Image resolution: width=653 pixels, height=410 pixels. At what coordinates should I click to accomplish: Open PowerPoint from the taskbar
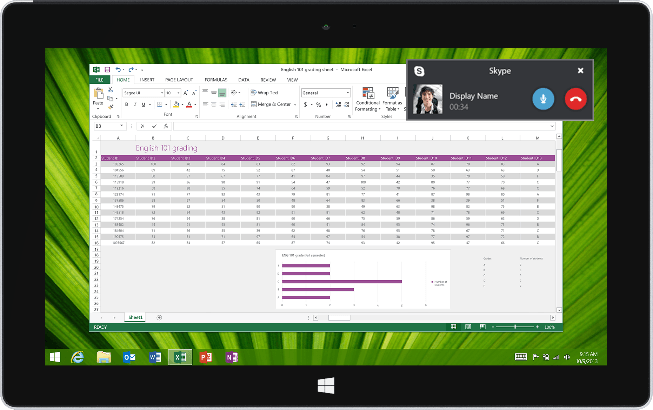click(206, 357)
